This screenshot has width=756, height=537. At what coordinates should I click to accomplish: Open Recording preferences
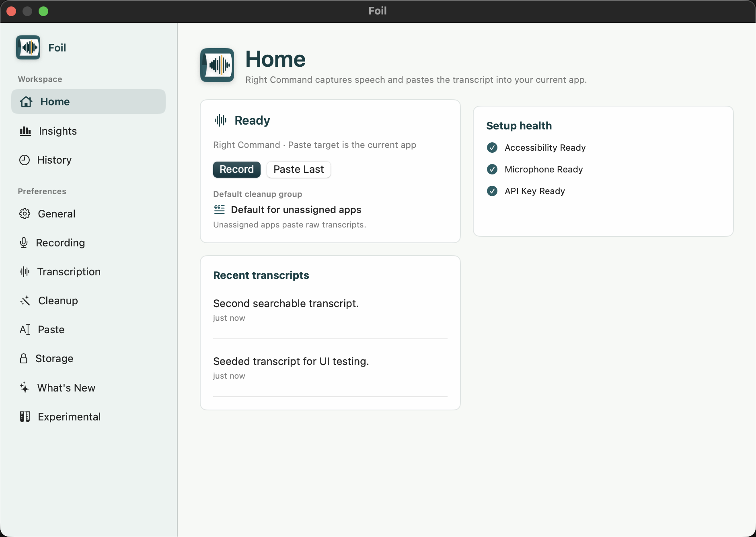pyautogui.click(x=88, y=243)
